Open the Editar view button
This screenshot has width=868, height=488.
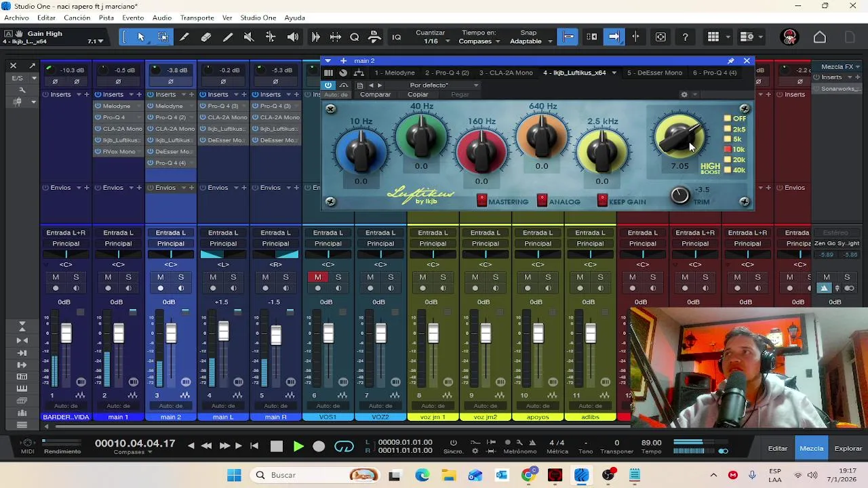[x=778, y=449]
